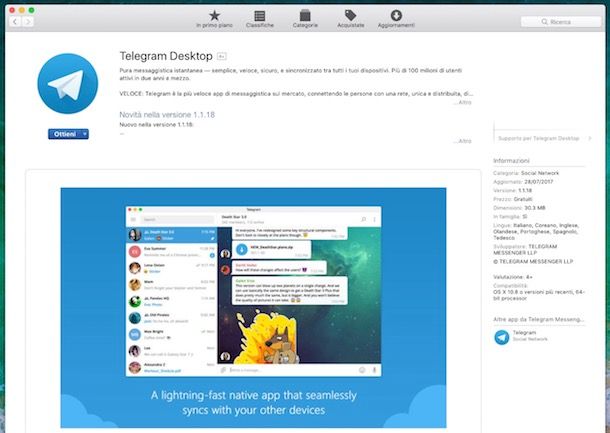The width and height of the screenshot is (610, 433).
Task: Click the Ottieni button
Action: (65, 134)
